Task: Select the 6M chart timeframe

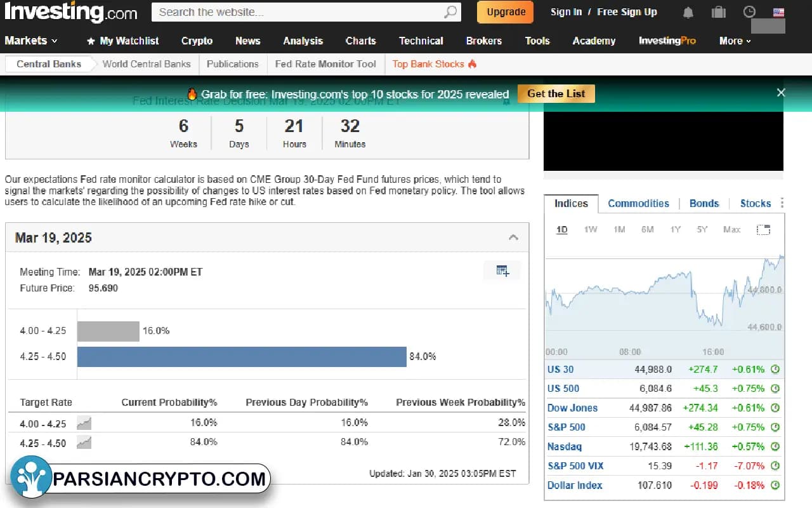Action: coord(647,229)
